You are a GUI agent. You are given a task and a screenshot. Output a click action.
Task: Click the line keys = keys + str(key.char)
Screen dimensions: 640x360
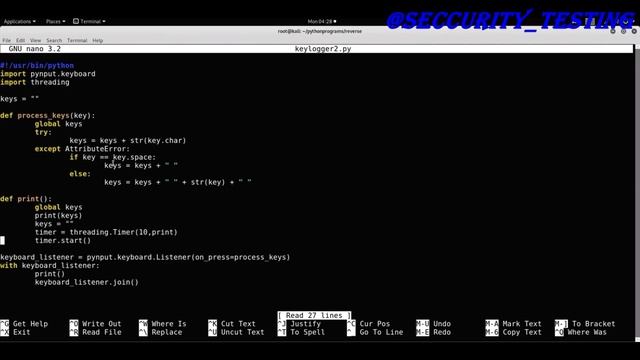point(128,140)
